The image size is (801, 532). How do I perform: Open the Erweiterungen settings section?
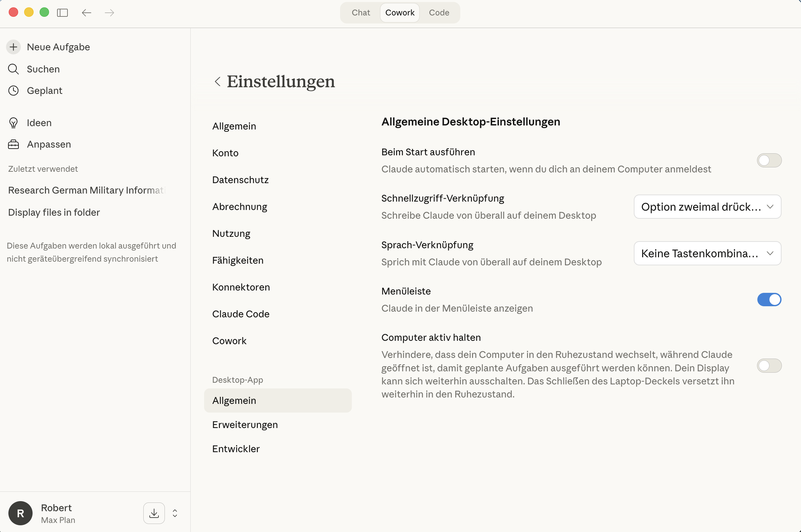click(245, 424)
